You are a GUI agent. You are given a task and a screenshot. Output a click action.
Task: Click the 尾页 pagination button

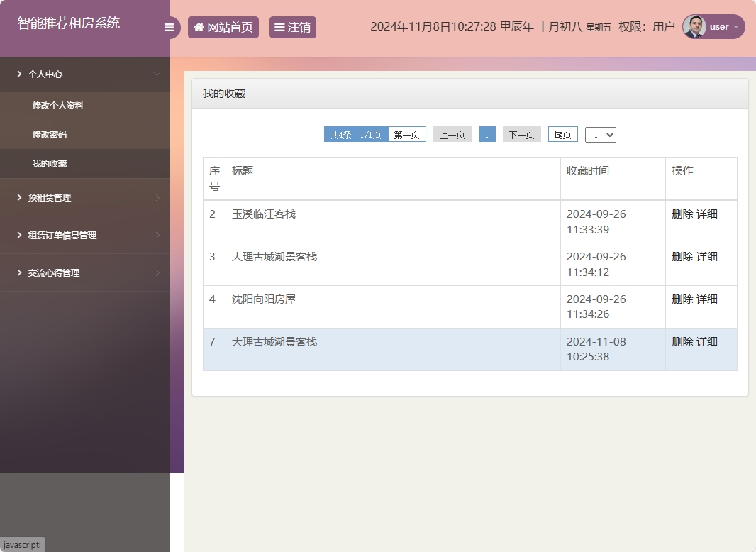[x=562, y=134]
